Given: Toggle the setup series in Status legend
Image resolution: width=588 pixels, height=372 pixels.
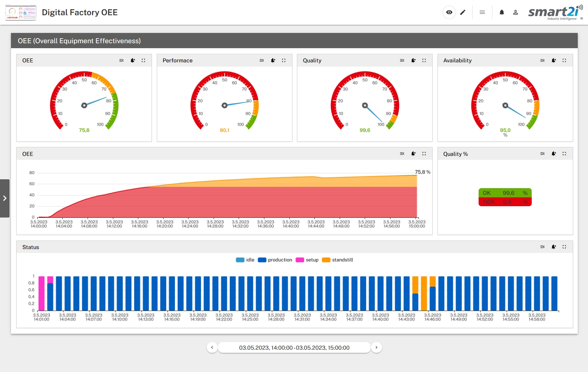Looking at the screenshot, I should point(307,260).
